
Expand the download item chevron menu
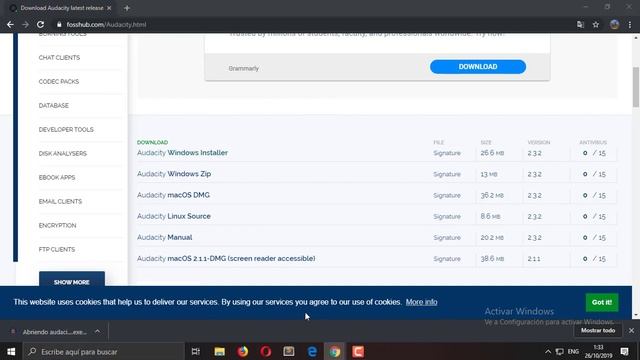pos(97,331)
